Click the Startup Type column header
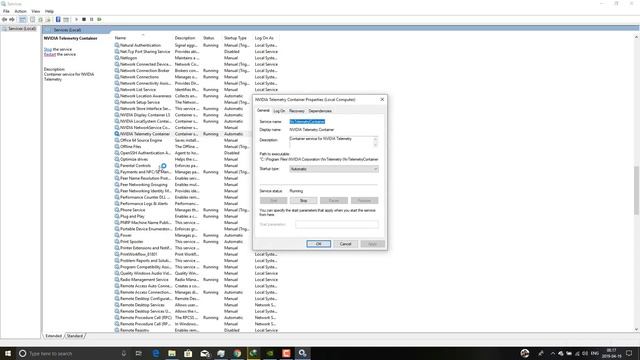640x360 pixels. point(237,38)
